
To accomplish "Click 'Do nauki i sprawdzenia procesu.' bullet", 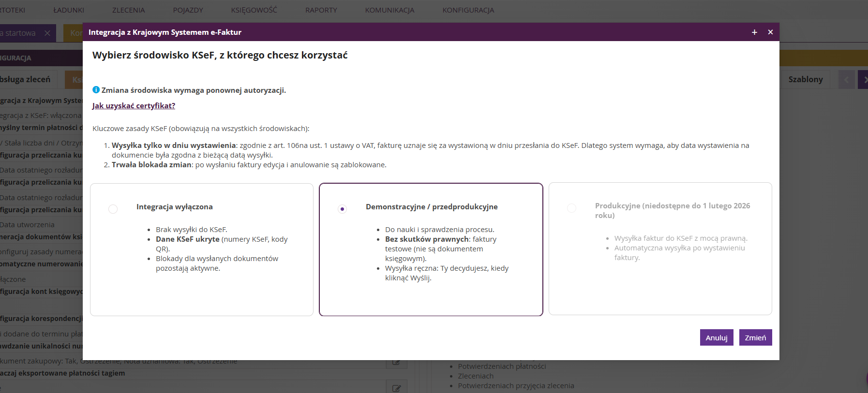I will click(x=440, y=230).
